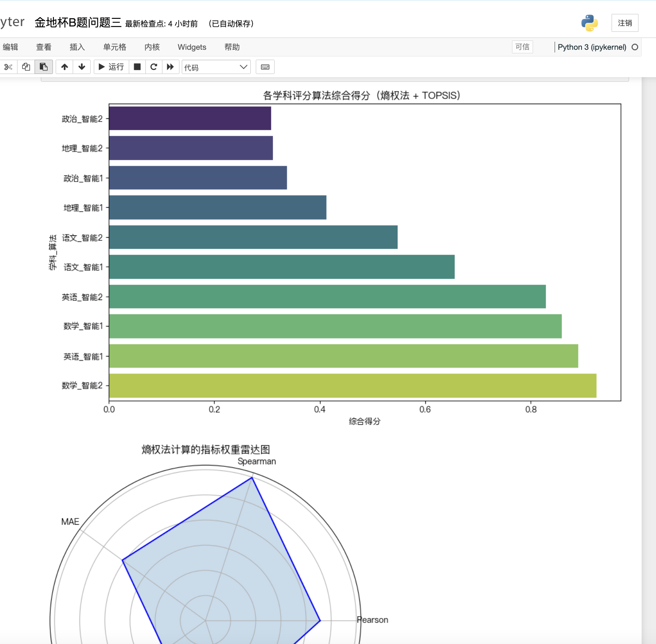
Task: Click the 政治_智能2 bar in chart
Action: [x=190, y=118]
